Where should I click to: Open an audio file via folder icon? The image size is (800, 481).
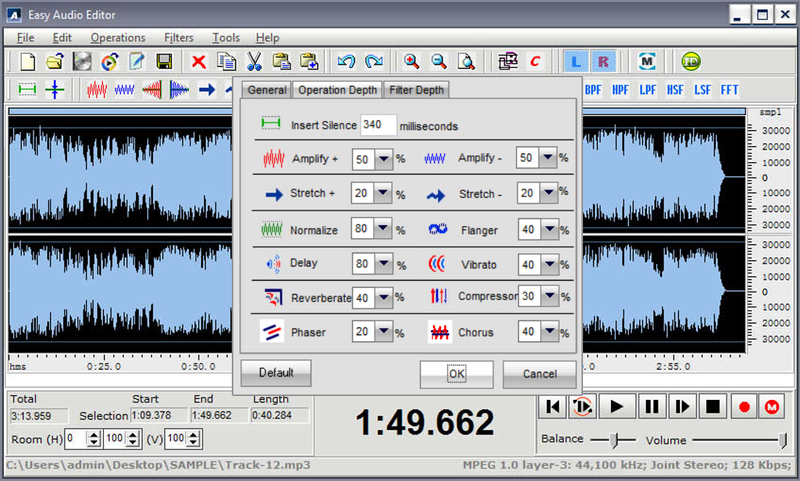(55, 62)
